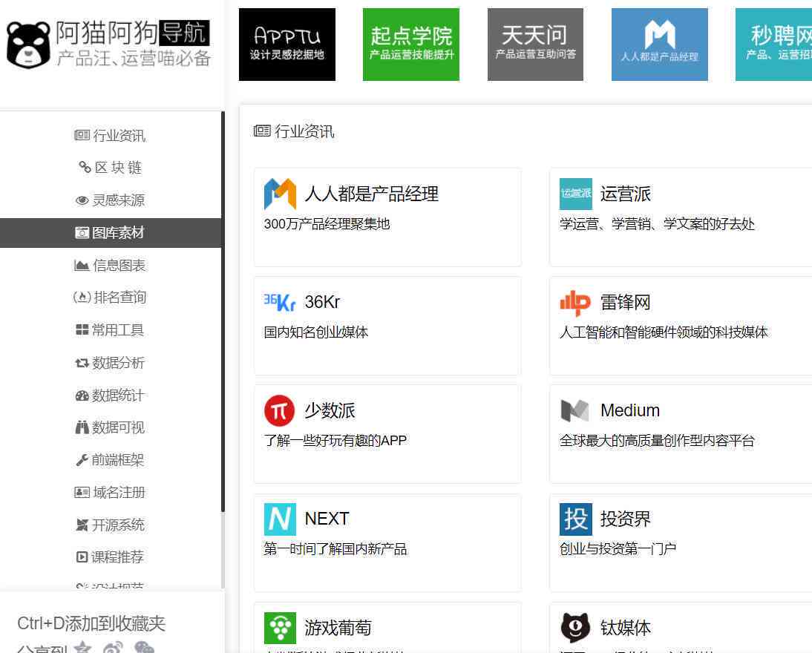Click the 行业资讯 section heading
812x653 pixels.
coord(294,131)
